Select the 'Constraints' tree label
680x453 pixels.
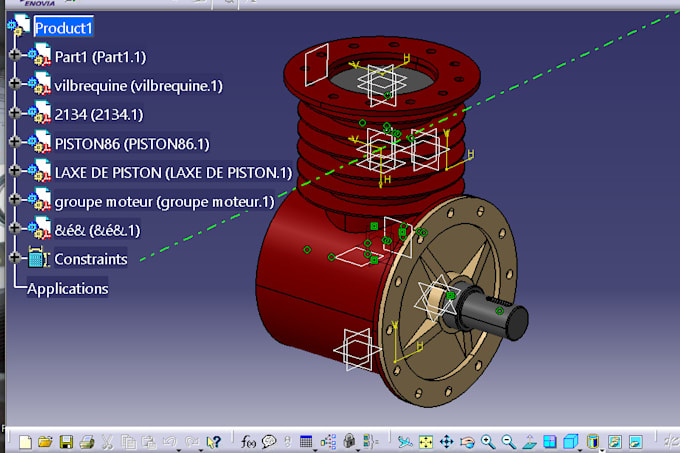(91, 259)
